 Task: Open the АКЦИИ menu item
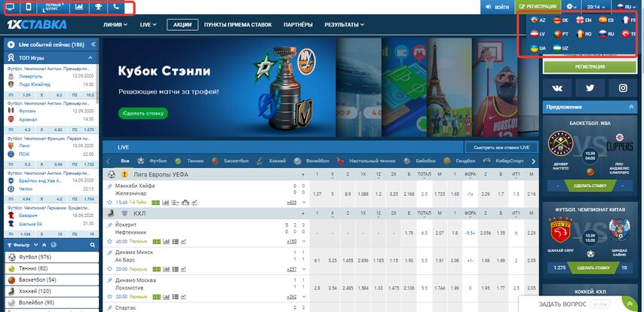pos(182,25)
